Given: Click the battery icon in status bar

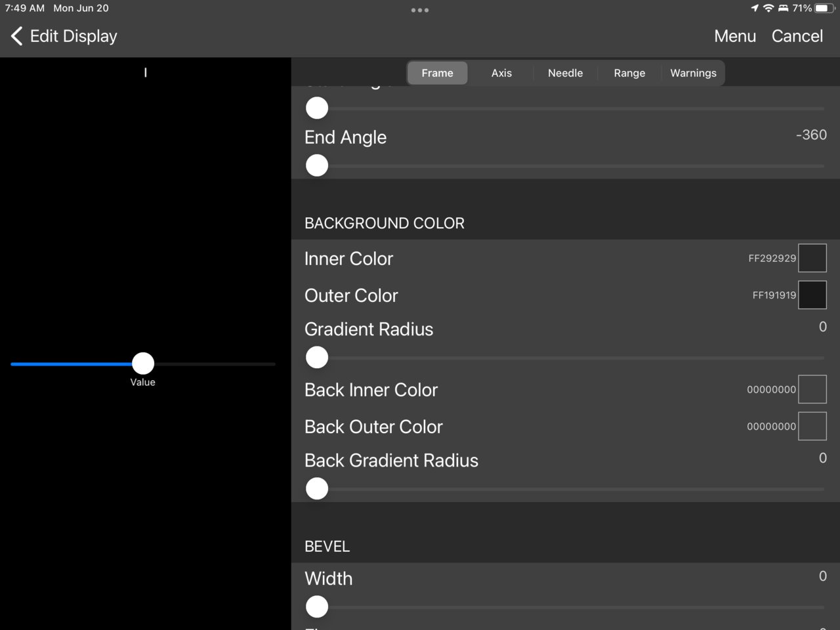Looking at the screenshot, I should pyautogui.click(x=825, y=8).
